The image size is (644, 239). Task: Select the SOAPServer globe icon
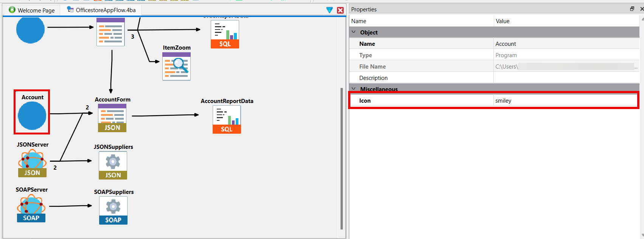click(31, 208)
